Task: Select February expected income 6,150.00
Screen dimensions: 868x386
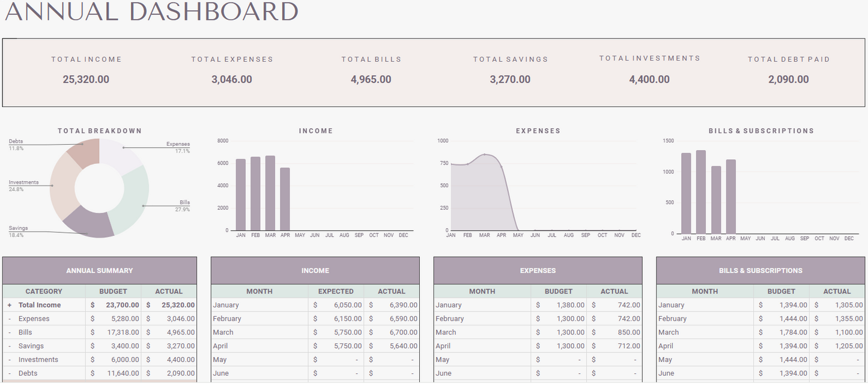Action: coord(336,319)
